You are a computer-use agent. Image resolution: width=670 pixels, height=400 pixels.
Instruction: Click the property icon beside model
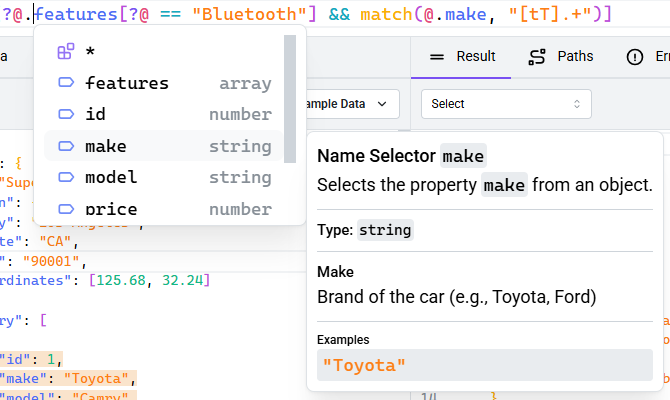tap(66, 177)
